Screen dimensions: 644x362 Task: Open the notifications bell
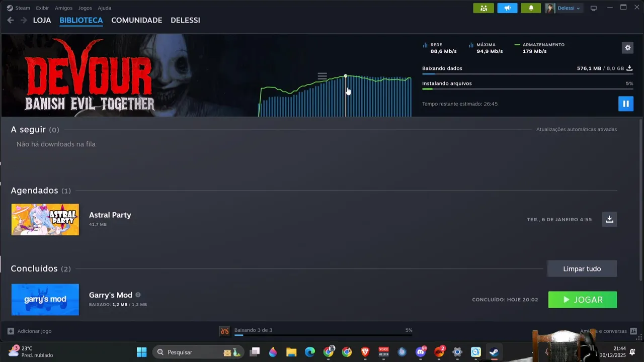[531, 8]
